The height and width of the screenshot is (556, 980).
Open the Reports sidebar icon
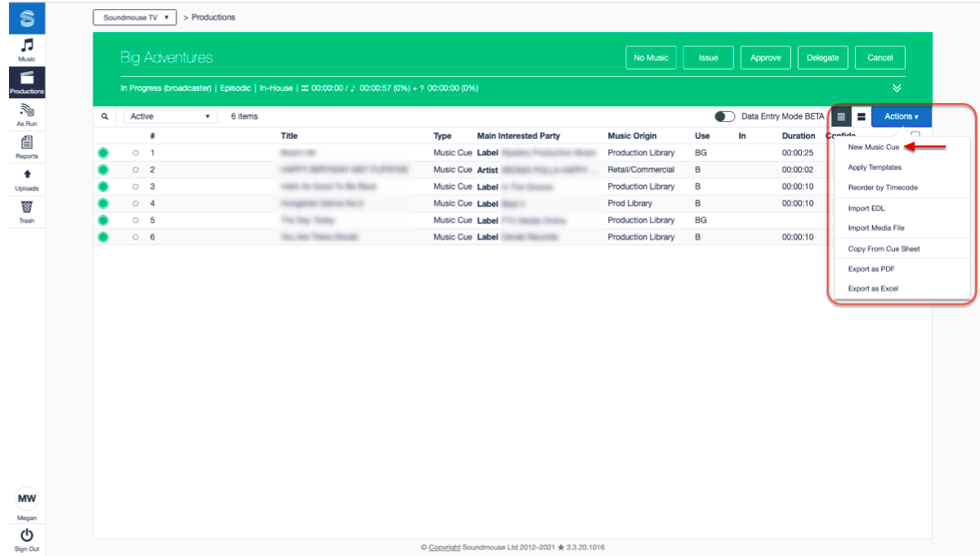pos(27,147)
